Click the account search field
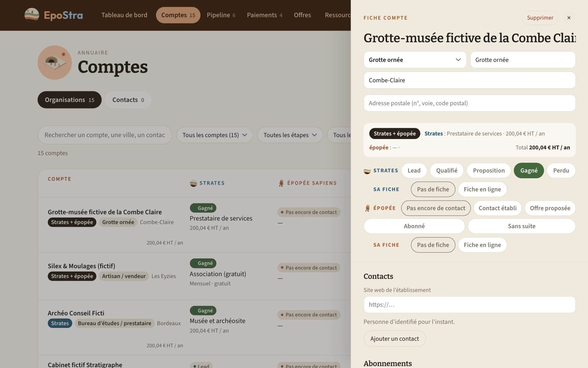Screen dimensions: 588x368 pos(105,135)
